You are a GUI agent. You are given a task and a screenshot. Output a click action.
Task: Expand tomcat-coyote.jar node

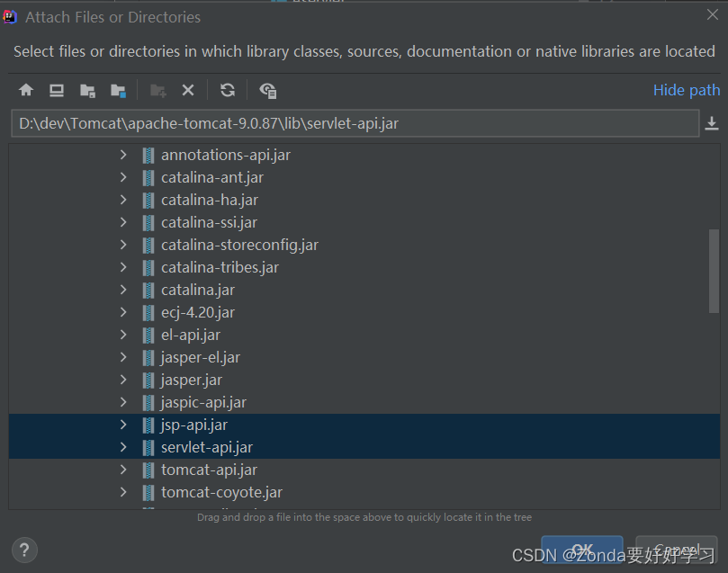click(123, 492)
